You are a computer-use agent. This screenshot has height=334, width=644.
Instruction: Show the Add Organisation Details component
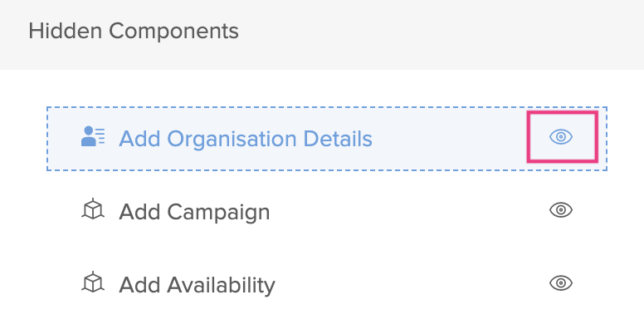[562, 137]
